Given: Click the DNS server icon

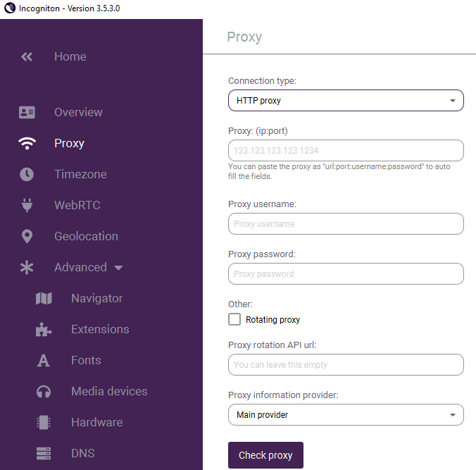Looking at the screenshot, I should click(x=44, y=453).
